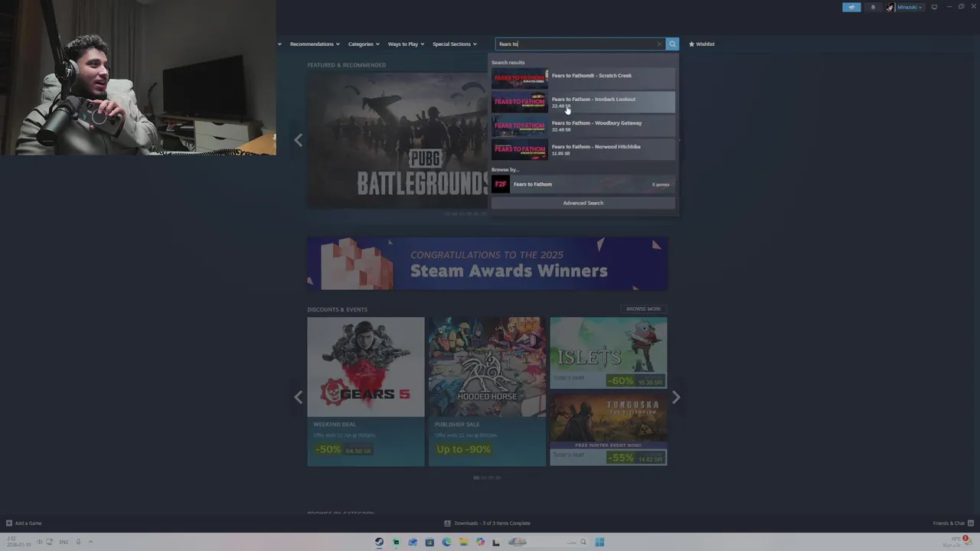
Task: Click the Windows Start button
Action: (599, 542)
